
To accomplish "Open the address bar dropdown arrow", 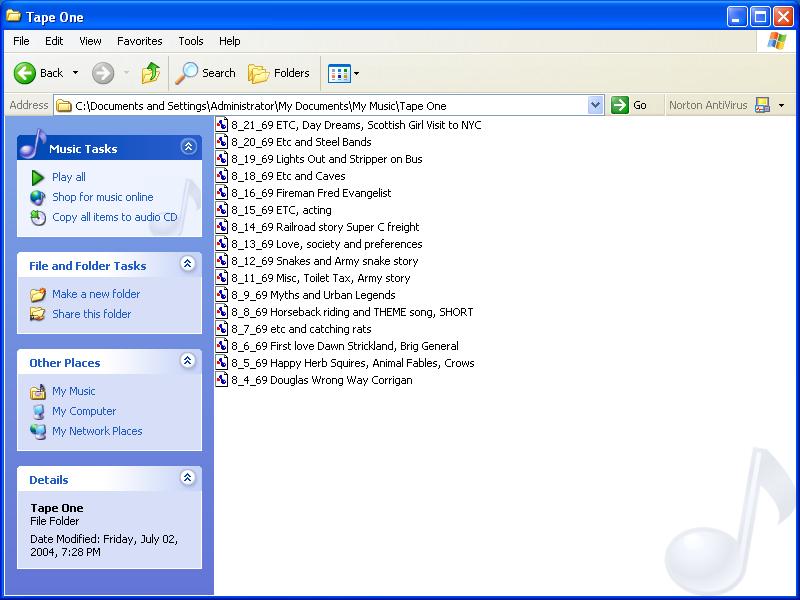I will (x=596, y=105).
